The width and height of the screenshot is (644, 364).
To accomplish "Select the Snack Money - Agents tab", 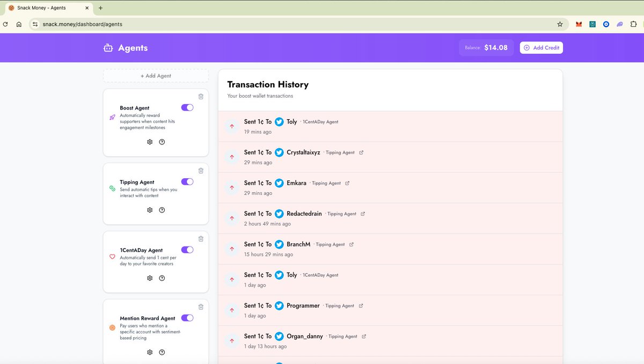I will click(43, 9).
